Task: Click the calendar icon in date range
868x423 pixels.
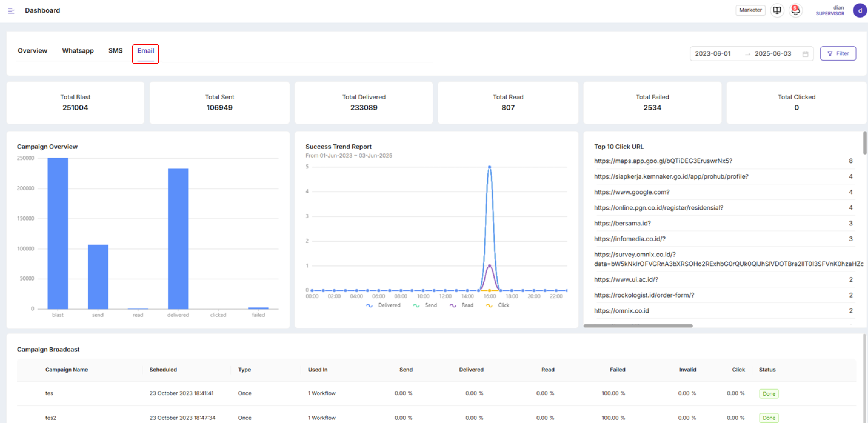Action: point(805,54)
